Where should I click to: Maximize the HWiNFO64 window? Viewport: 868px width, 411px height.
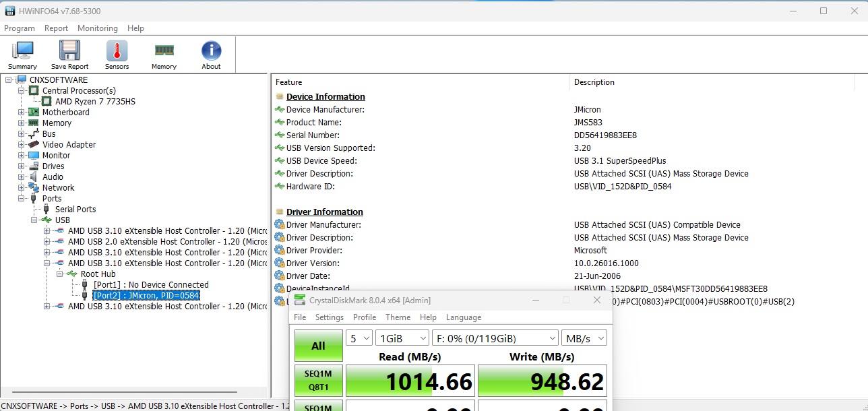click(x=824, y=11)
